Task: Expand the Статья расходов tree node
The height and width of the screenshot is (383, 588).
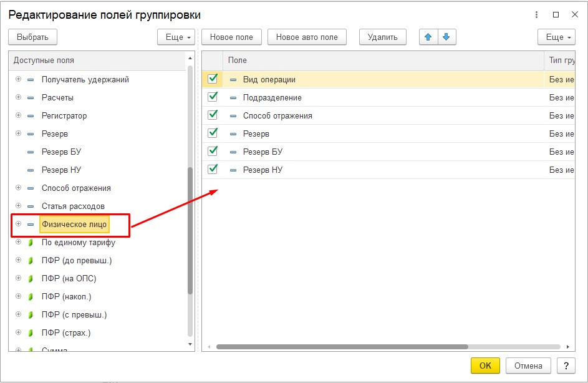Action: click(x=18, y=206)
